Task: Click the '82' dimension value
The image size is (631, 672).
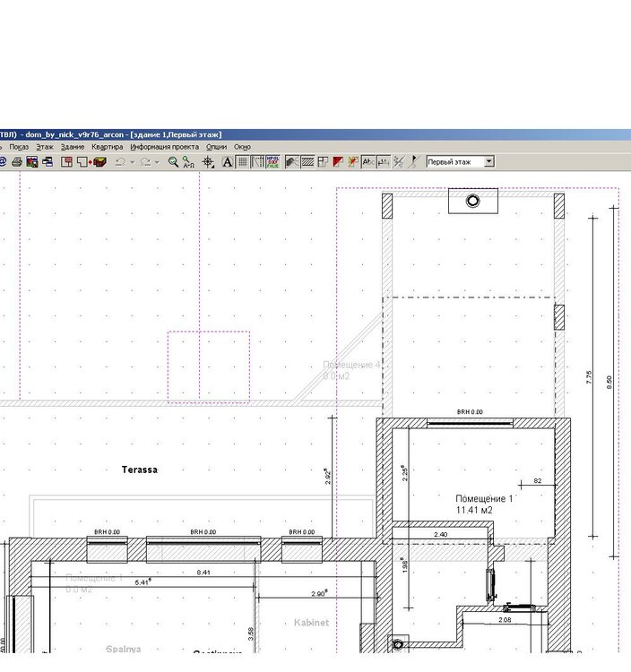Action: [x=538, y=481]
